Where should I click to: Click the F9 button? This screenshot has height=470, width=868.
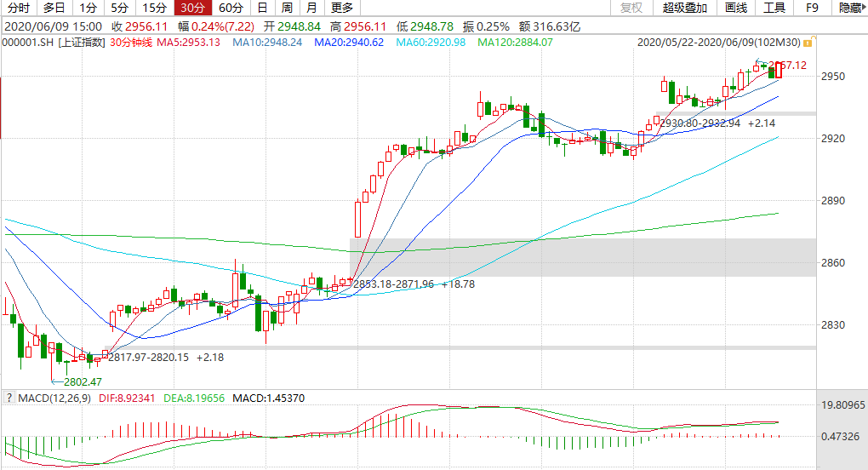[x=812, y=8]
